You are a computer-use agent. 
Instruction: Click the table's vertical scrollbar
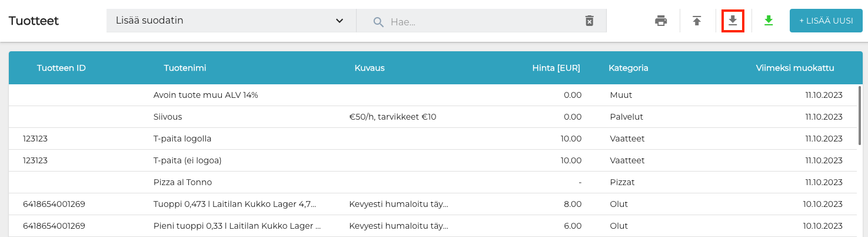[x=860, y=115]
